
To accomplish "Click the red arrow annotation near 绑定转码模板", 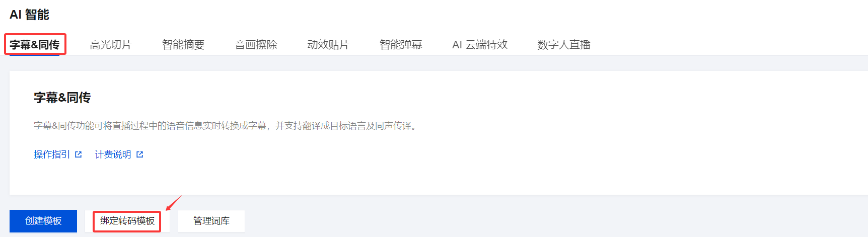I will [173, 203].
